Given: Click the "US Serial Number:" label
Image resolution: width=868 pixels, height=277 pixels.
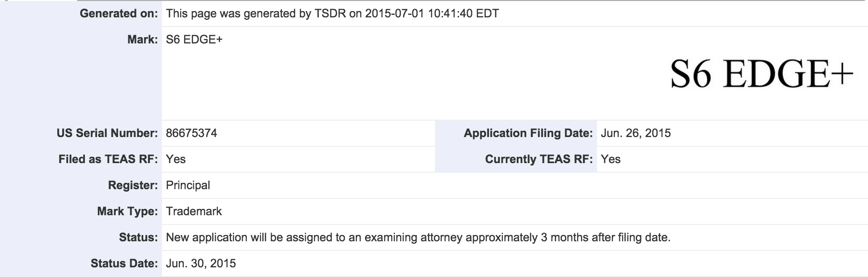Looking at the screenshot, I should point(107,133).
